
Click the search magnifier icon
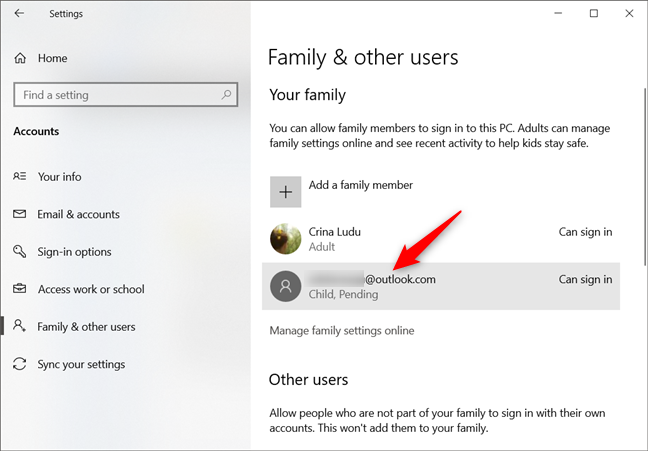226,95
